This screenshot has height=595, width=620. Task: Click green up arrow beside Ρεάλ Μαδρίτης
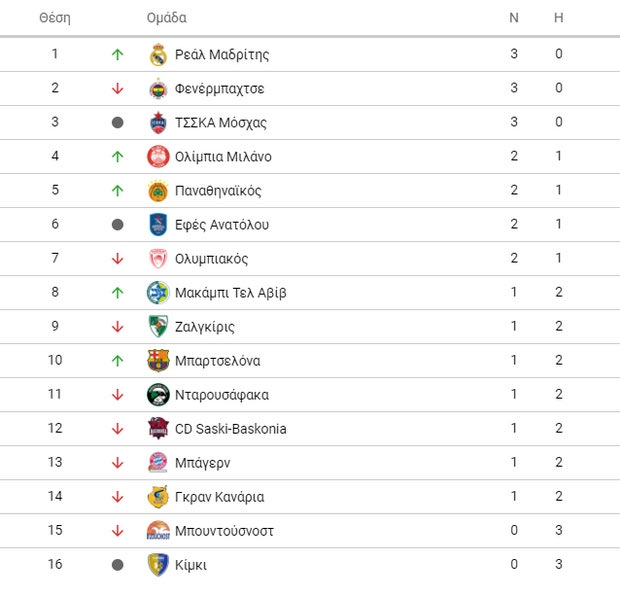[x=117, y=54]
